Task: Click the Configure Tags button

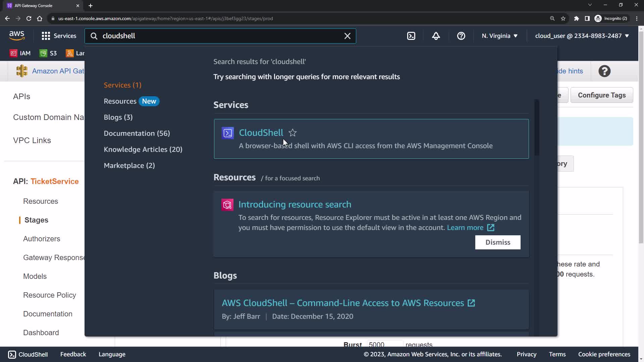Action: [x=602, y=95]
